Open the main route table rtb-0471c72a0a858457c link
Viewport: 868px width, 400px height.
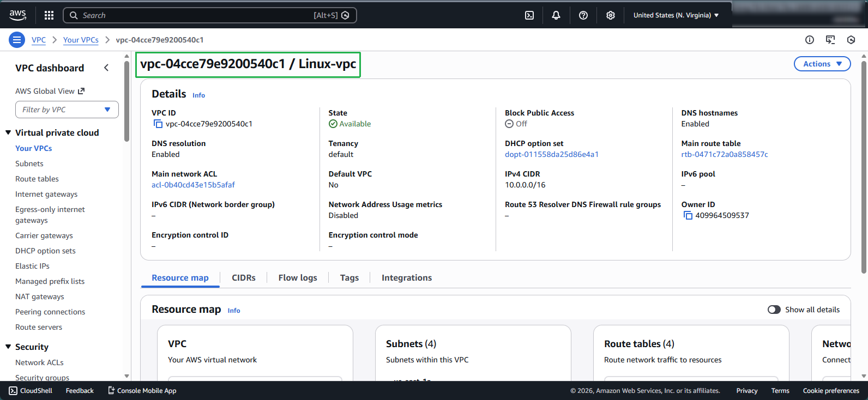724,155
